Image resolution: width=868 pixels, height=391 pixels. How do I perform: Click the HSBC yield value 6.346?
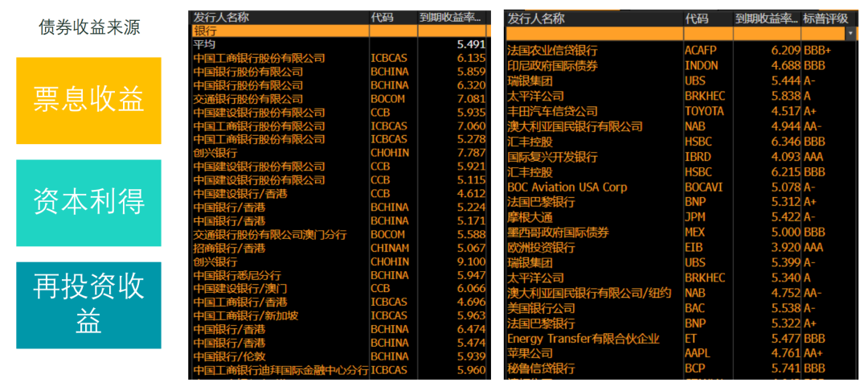[787, 142]
